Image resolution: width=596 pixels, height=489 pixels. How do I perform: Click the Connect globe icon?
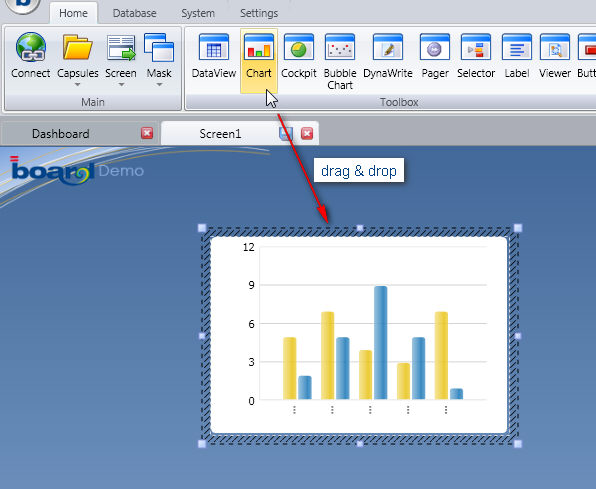pos(31,47)
